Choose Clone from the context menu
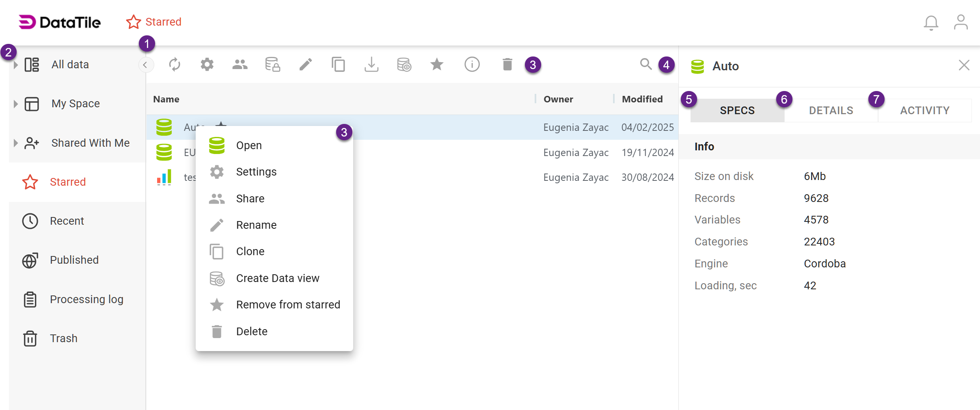The image size is (980, 410). pos(250,252)
